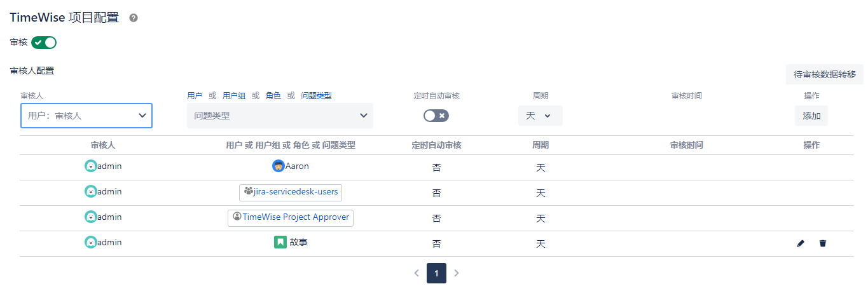Screen dimensions: 868x291
Task: Click the help question mark icon
Action: point(134,18)
